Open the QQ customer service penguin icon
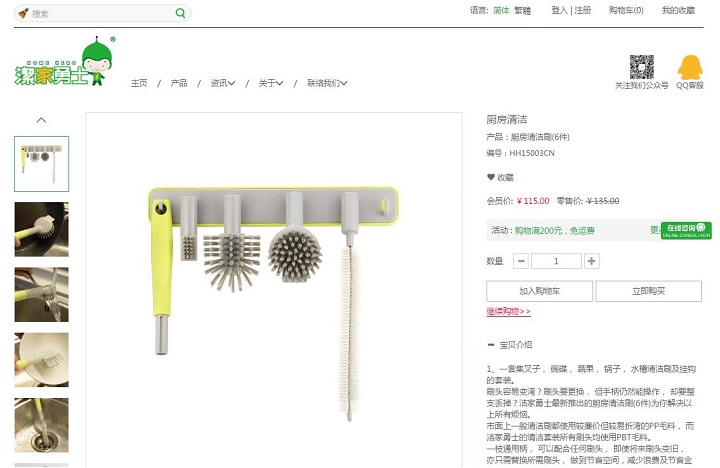 coord(690,68)
